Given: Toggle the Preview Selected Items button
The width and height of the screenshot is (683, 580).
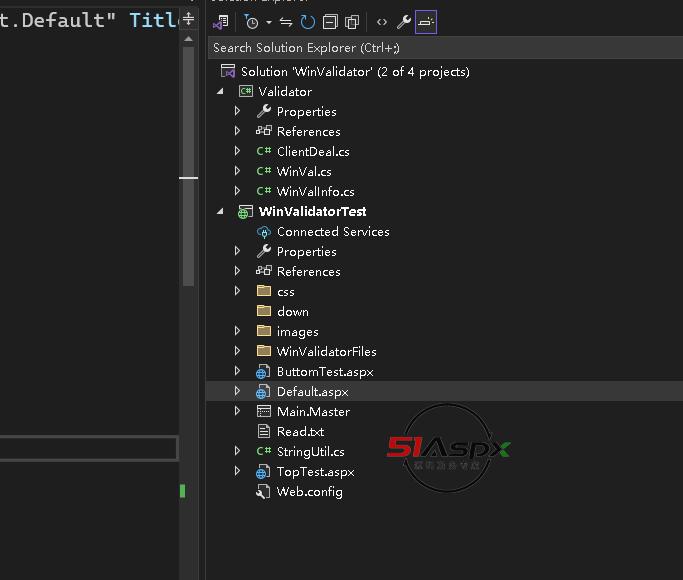Looking at the screenshot, I should (426, 22).
